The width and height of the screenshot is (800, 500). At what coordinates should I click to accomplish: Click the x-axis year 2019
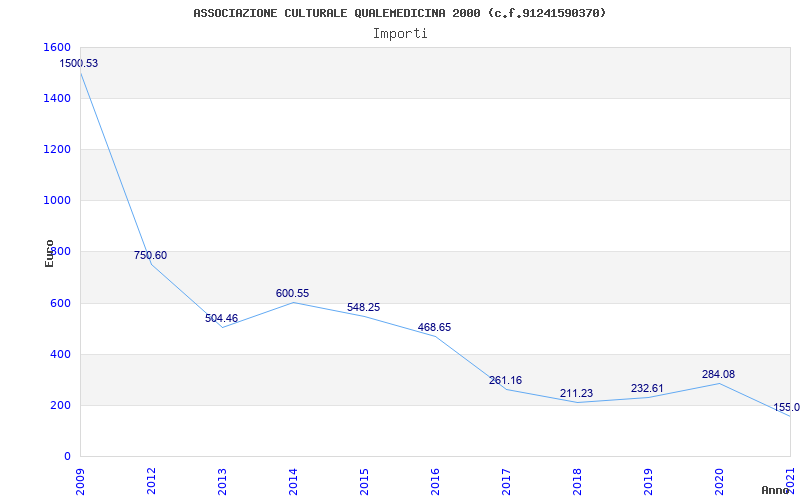(647, 482)
